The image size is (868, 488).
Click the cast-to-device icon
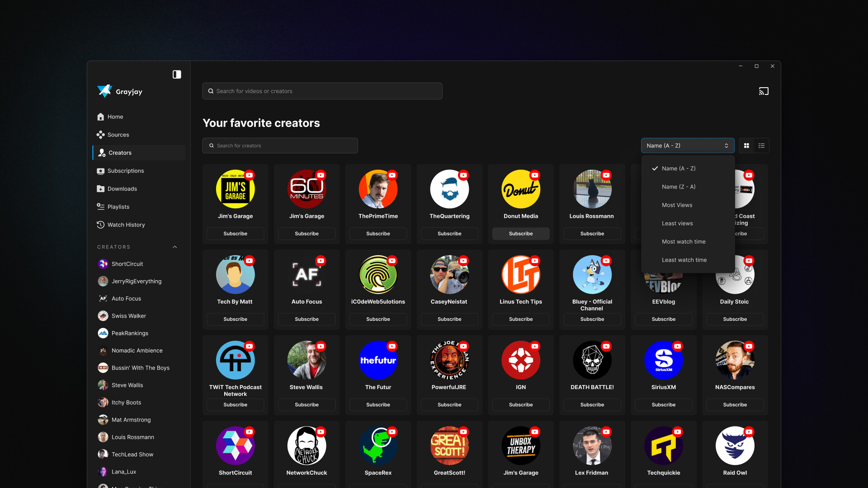pyautogui.click(x=764, y=91)
